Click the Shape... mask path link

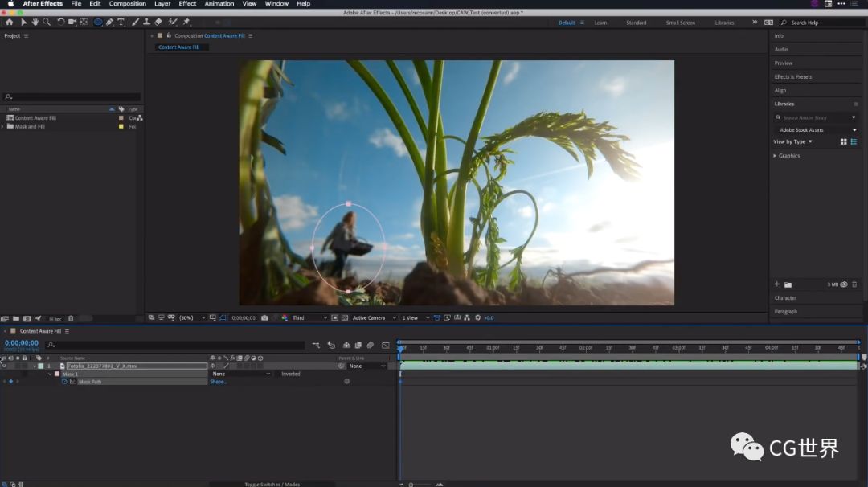tap(218, 382)
